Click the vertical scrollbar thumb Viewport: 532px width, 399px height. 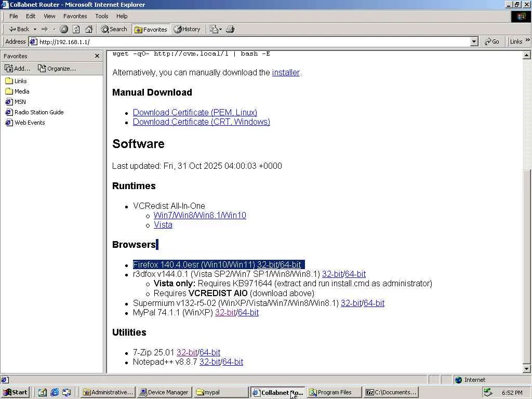point(526,267)
